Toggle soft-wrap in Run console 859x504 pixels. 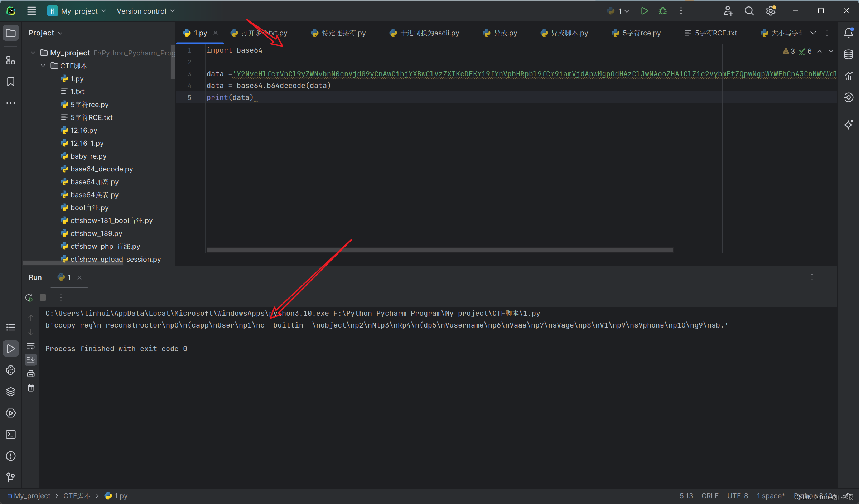pos(31,346)
